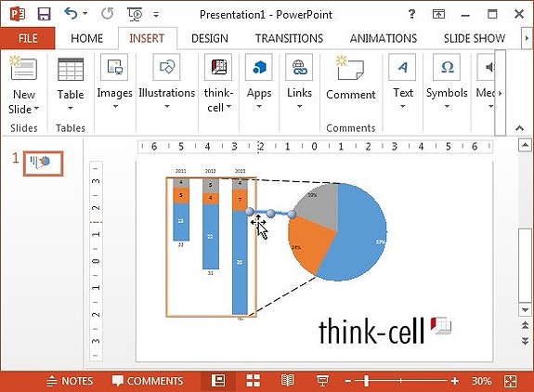Start slideshow from beginning icon
The image size is (534, 392).
(x=135, y=14)
